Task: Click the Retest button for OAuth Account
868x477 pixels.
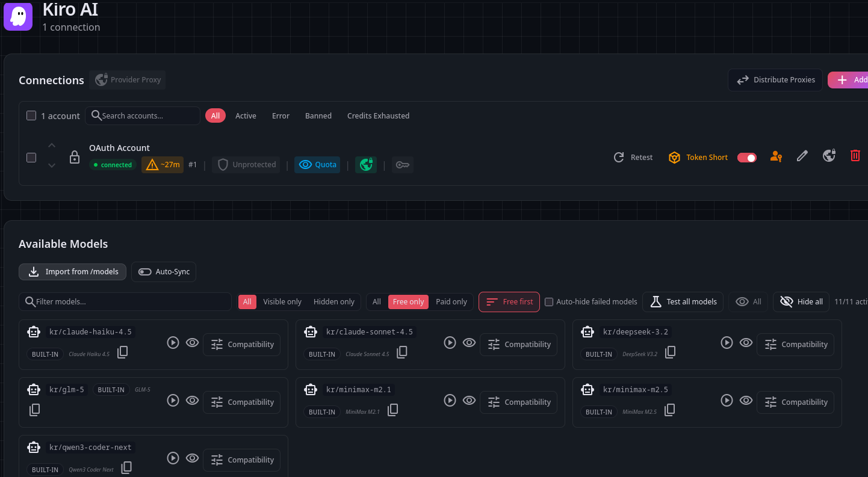Action: [633, 157]
